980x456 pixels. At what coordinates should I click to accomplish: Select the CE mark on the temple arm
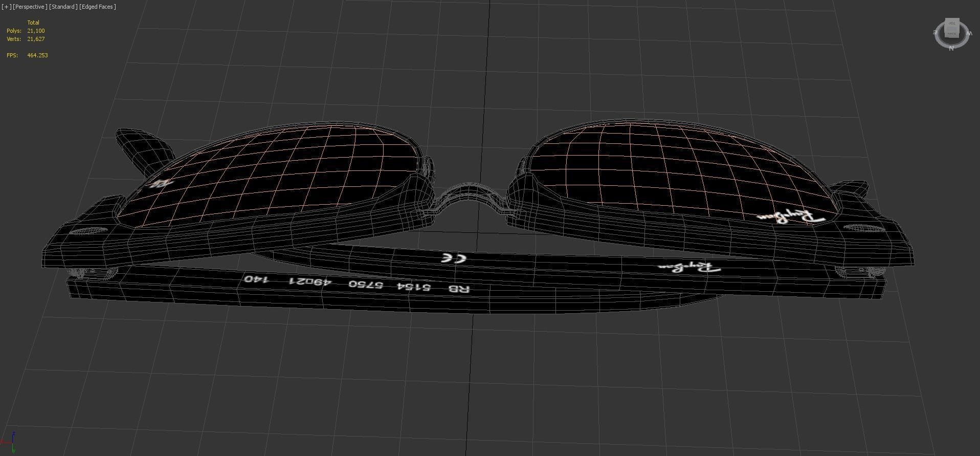pyautogui.click(x=454, y=258)
